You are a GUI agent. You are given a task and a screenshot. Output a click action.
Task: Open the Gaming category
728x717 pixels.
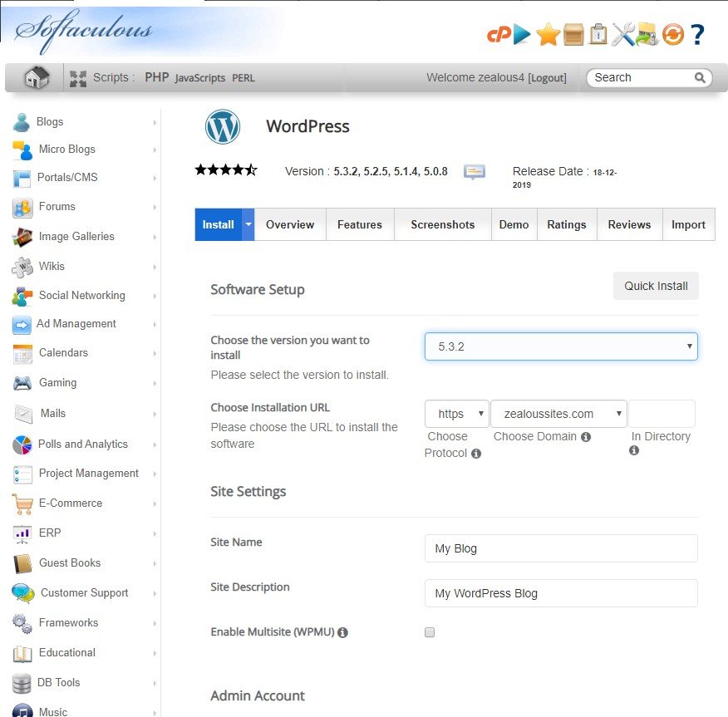click(x=57, y=383)
